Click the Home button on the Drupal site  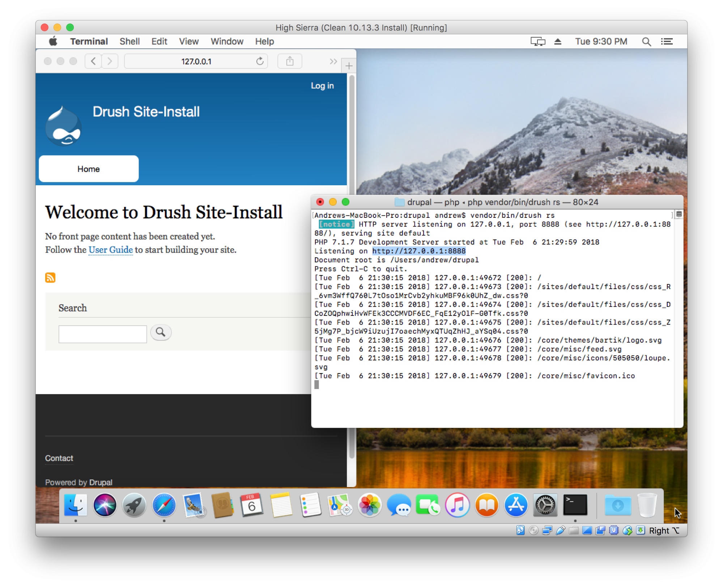click(88, 168)
